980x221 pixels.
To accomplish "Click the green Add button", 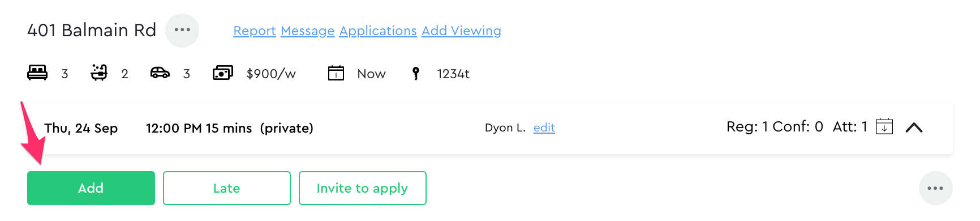I will (91, 188).
